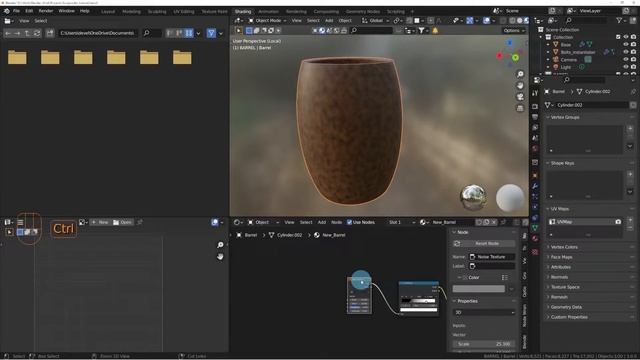Image resolution: width=640 pixels, height=360 pixels.
Task: Toggle UVMap active render camera icon
Action: [x=618, y=222]
